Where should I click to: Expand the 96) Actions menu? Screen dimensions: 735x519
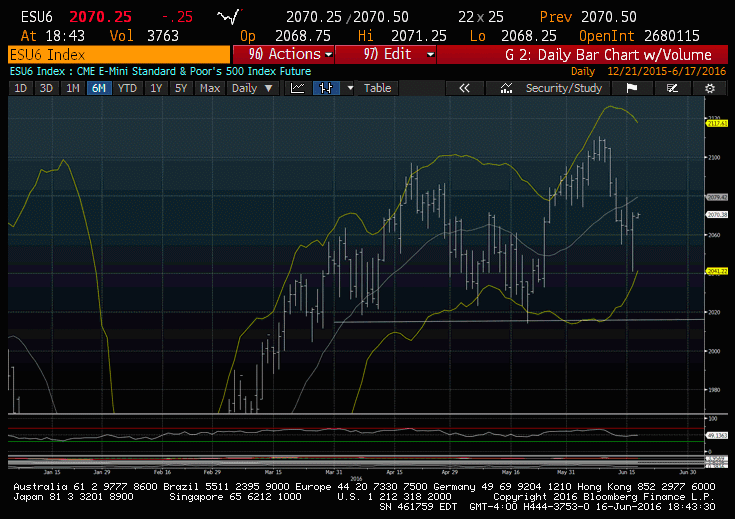[x=284, y=54]
